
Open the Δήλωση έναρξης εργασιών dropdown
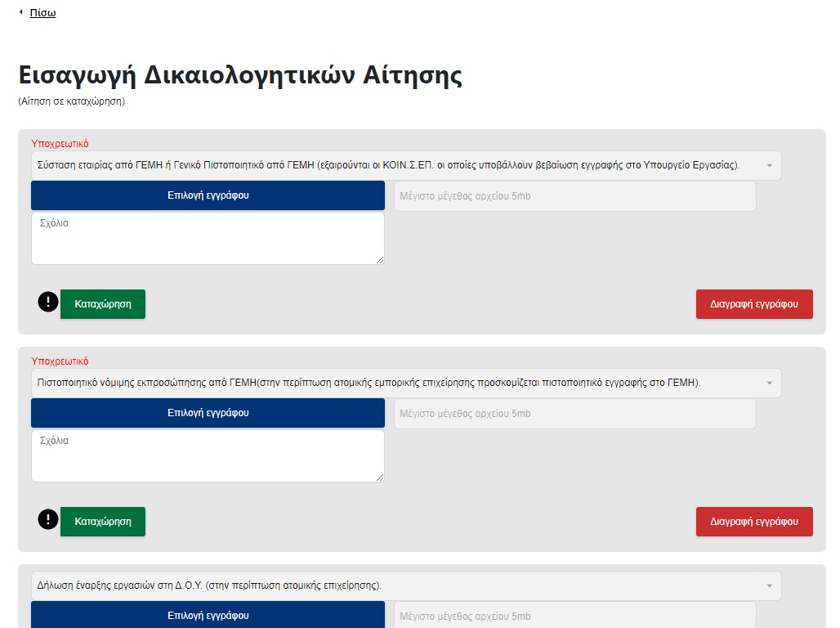405,585
